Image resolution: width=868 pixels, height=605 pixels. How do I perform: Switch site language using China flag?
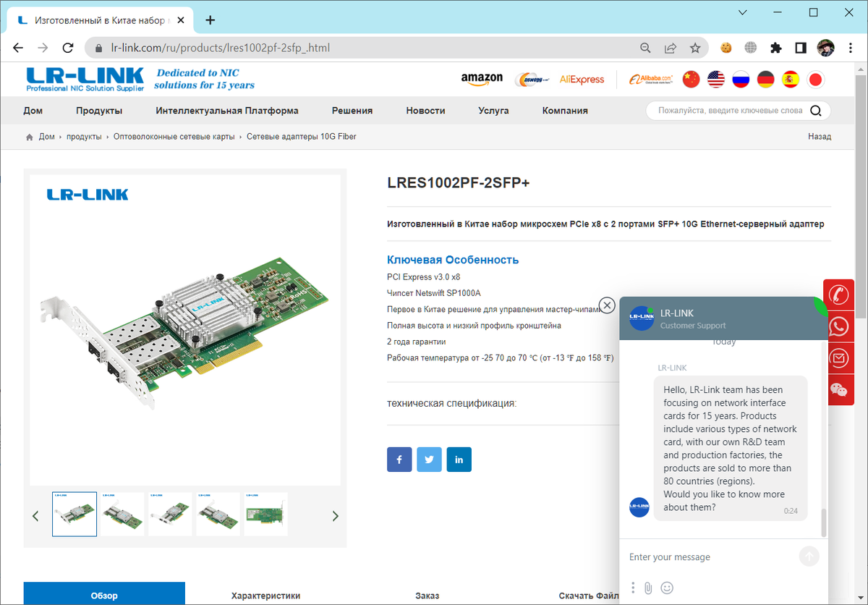click(x=692, y=80)
